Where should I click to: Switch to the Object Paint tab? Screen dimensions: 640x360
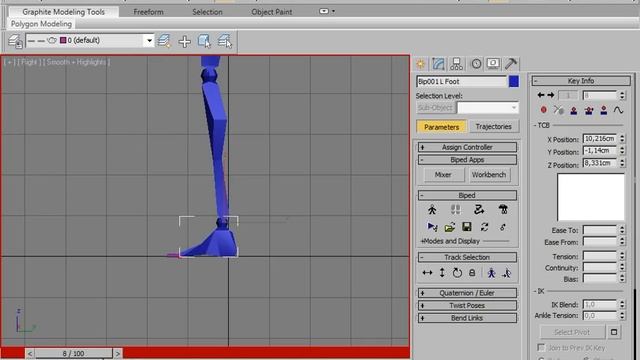272,12
